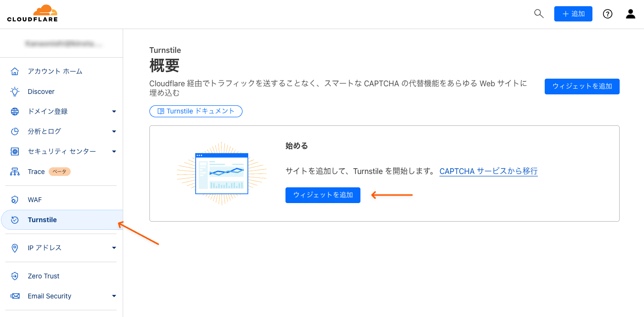
Task: Open the Turnstile ドキュメント pill link
Action: 196,111
